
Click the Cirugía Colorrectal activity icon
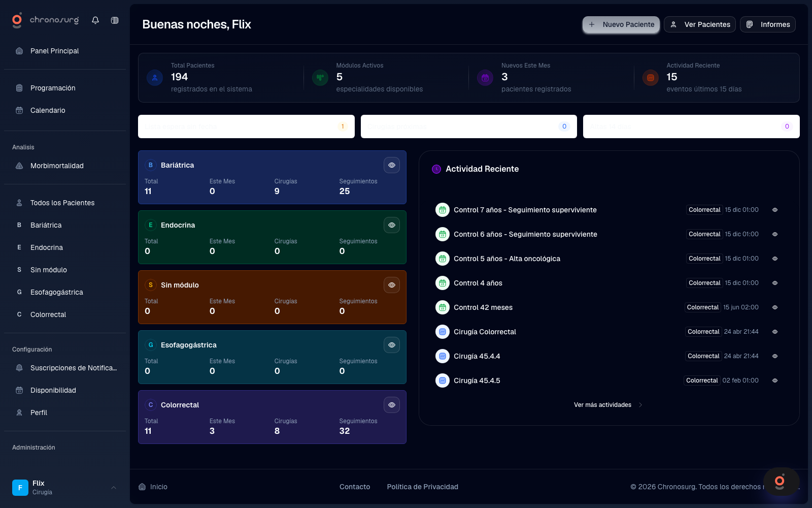tap(443, 332)
